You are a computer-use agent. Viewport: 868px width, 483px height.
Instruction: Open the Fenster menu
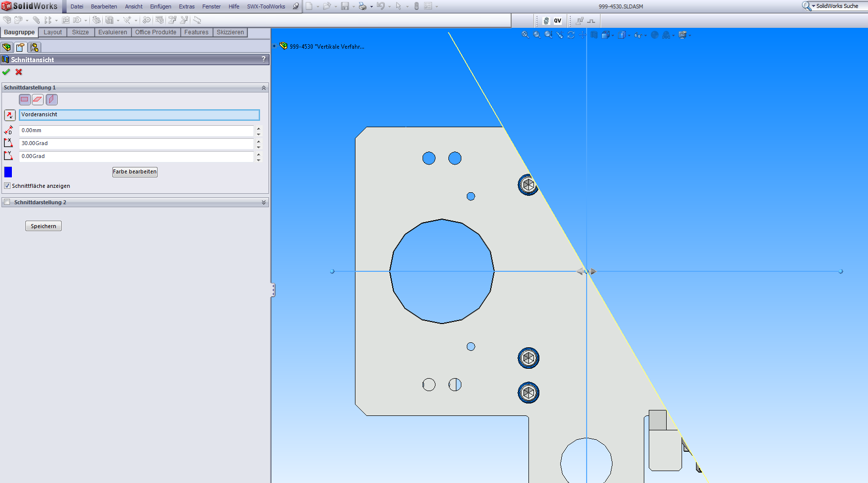(211, 6)
